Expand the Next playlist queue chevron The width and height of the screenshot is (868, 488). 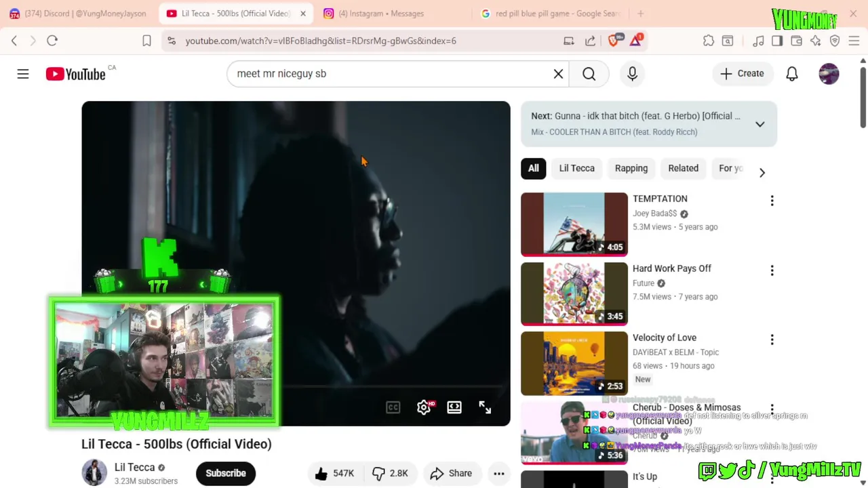point(759,124)
